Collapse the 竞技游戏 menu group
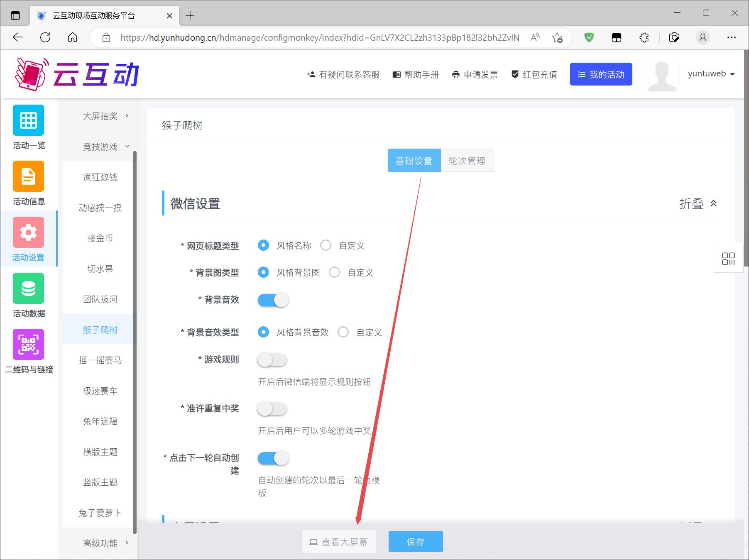 [100, 147]
